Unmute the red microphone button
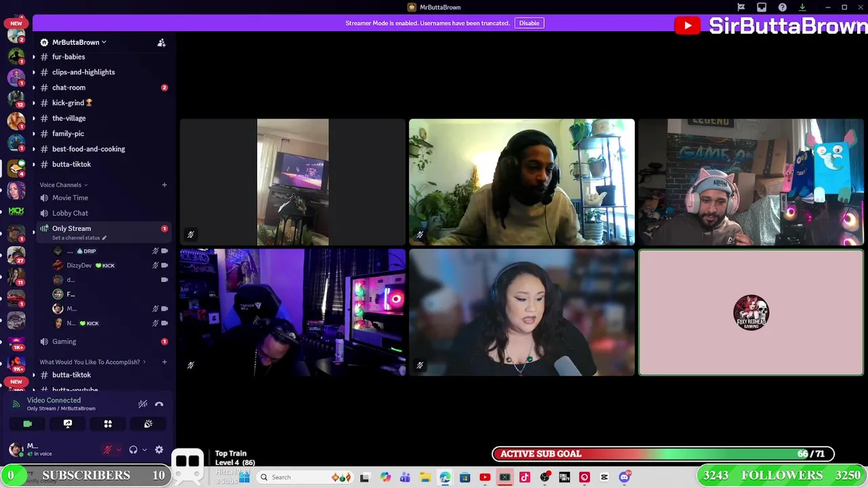This screenshot has height=488, width=868. pyautogui.click(x=107, y=449)
